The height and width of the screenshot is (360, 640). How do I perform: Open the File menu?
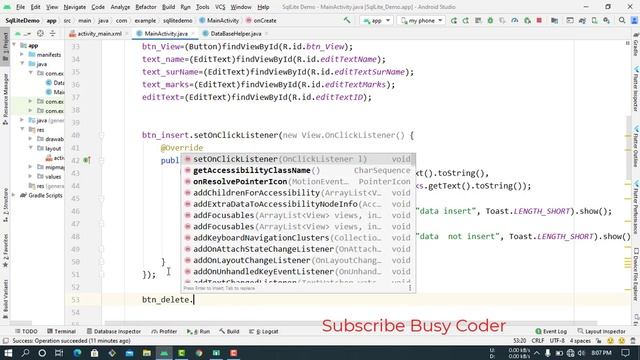pyautogui.click(x=20, y=7)
